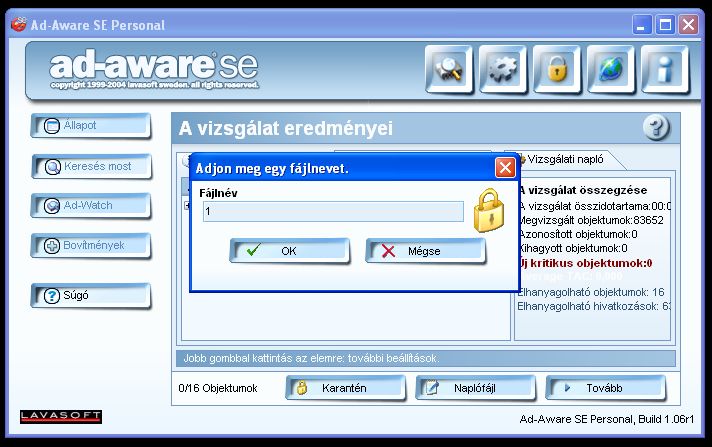Open Bővítmények add-ons section
Screen dimensions: 712x447
point(91,245)
